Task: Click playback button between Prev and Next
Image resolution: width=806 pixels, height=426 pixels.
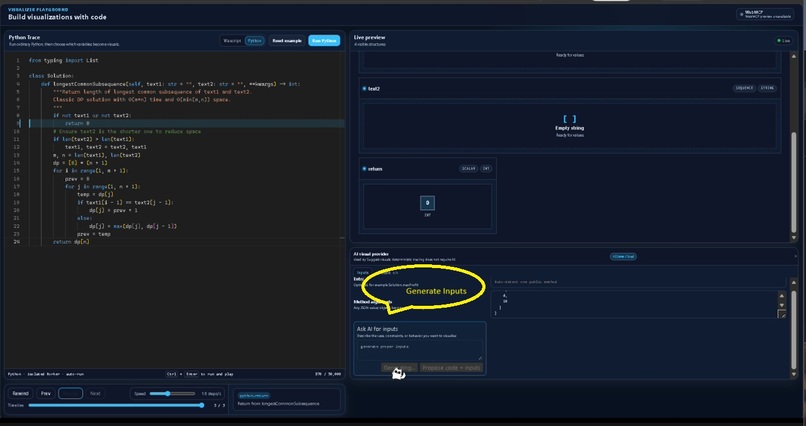Action: point(70,394)
